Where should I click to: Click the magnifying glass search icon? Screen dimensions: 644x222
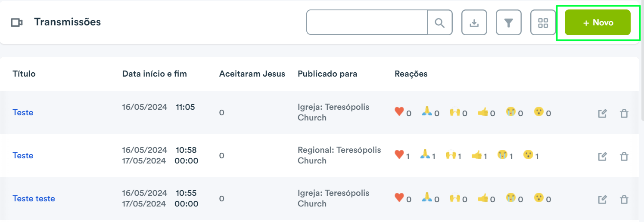[x=440, y=22]
